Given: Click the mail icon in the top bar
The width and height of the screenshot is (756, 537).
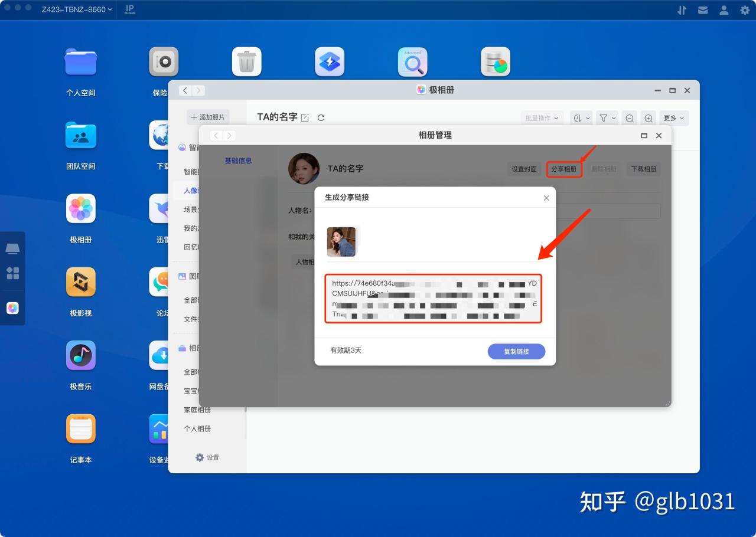Looking at the screenshot, I should pyautogui.click(x=703, y=9).
